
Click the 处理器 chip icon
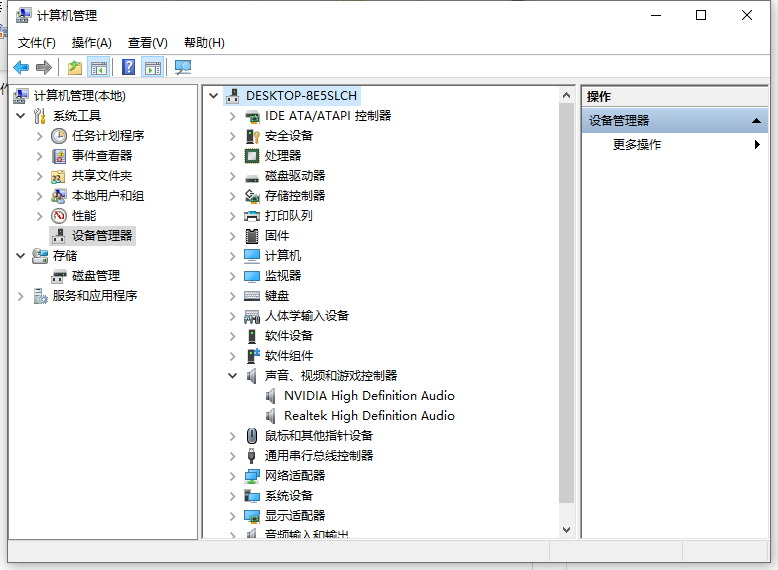(x=252, y=156)
